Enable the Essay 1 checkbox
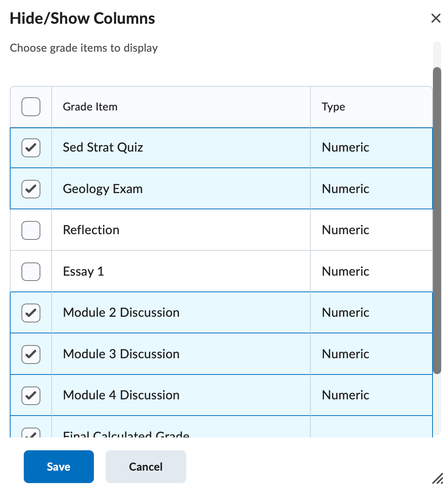 pyautogui.click(x=31, y=271)
